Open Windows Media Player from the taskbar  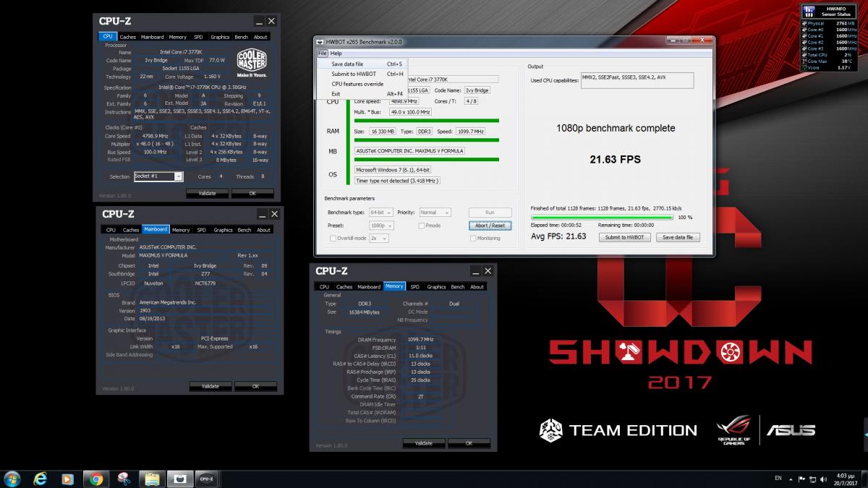tap(67, 478)
